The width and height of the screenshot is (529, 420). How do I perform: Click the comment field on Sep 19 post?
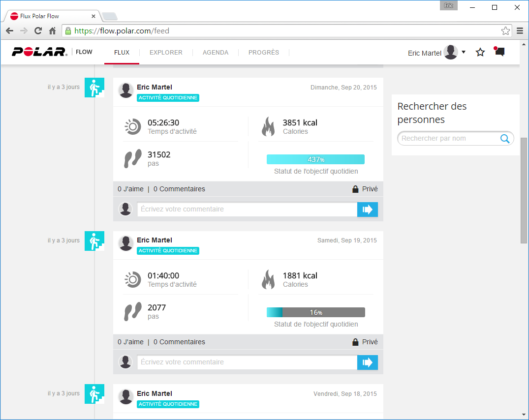[x=247, y=362]
